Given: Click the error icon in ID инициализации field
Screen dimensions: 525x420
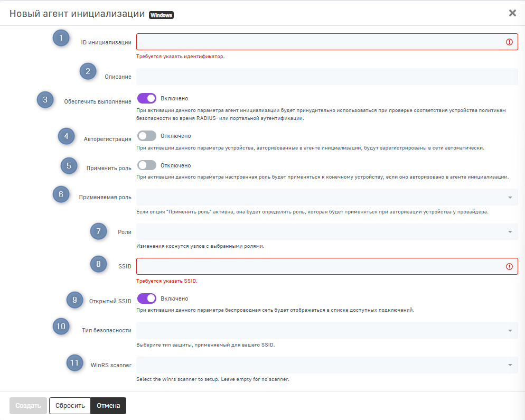Looking at the screenshot, I should point(509,42).
